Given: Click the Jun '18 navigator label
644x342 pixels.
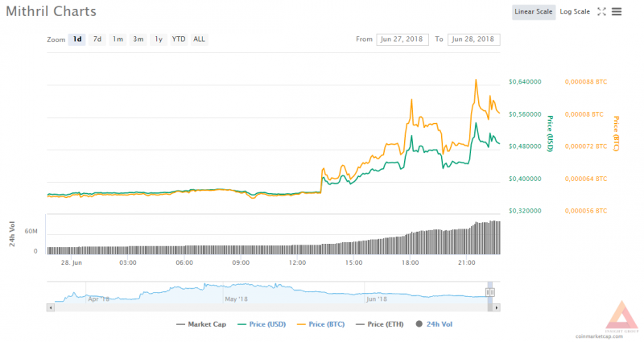Looking at the screenshot, I should tap(377, 299).
